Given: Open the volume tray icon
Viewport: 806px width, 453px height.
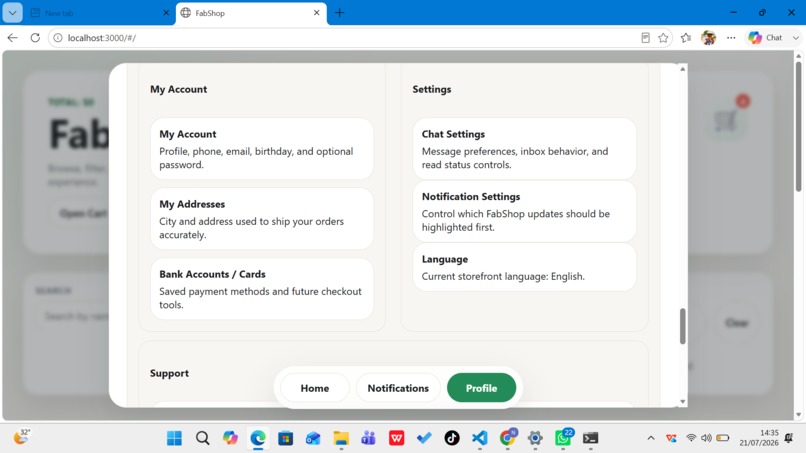Looking at the screenshot, I should [706, 438].
